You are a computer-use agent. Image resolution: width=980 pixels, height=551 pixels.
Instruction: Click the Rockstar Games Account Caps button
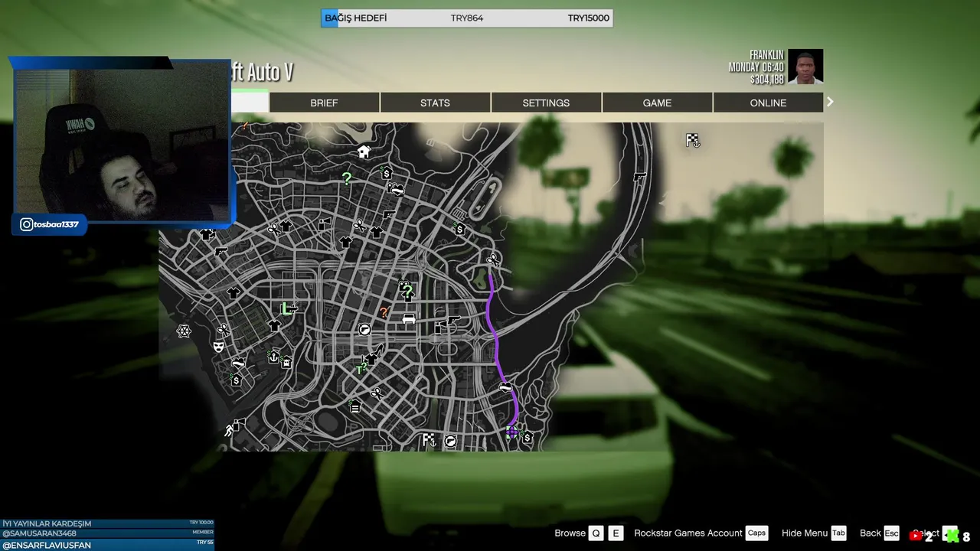point(756,533)
